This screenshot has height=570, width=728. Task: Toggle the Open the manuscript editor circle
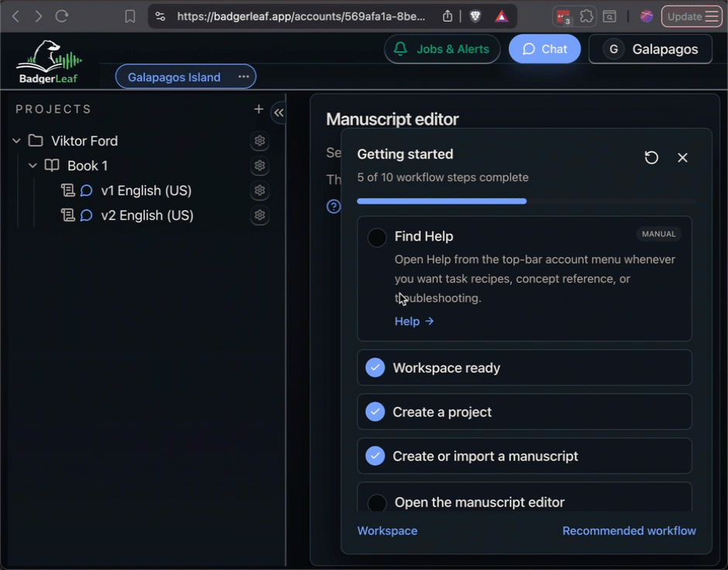(x=377, y=503)
